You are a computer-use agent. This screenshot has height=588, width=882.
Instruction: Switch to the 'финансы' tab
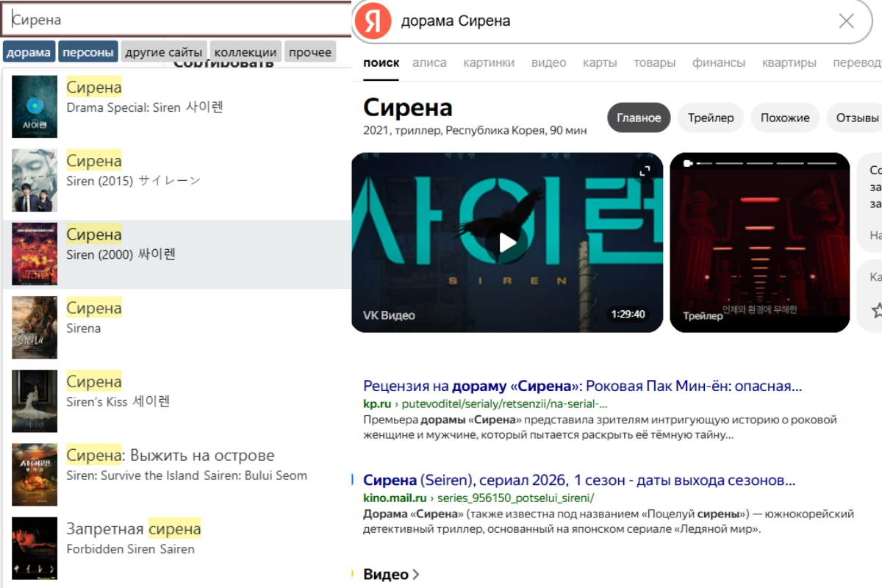coord(719,62)
